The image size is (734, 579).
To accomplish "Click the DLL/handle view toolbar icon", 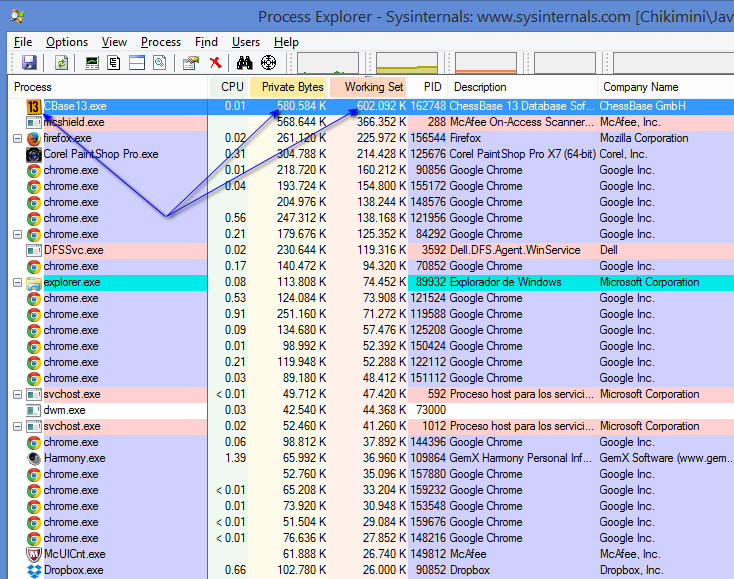I will coord(160,63).
